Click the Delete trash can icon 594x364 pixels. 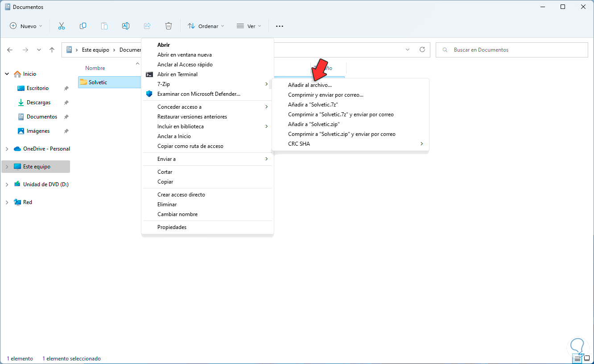(x=169, y=26)
